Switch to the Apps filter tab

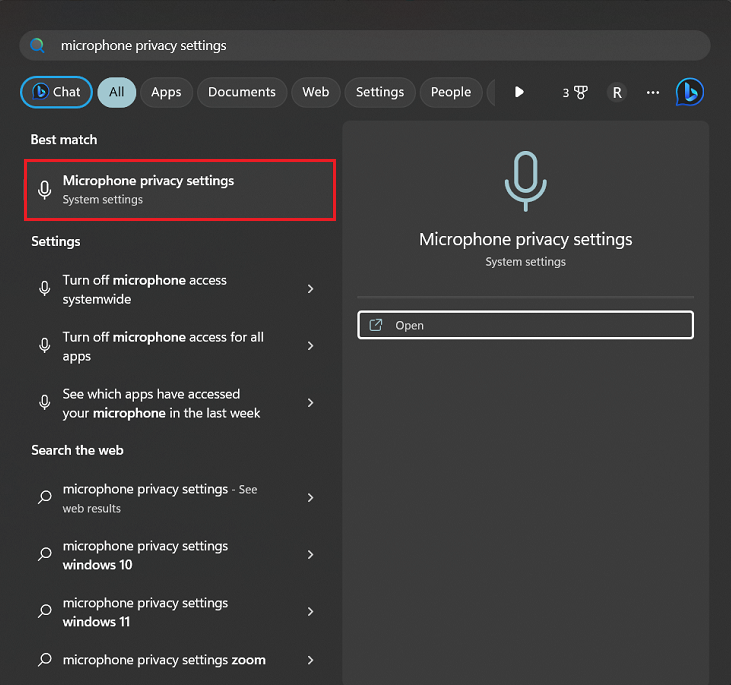166,92
